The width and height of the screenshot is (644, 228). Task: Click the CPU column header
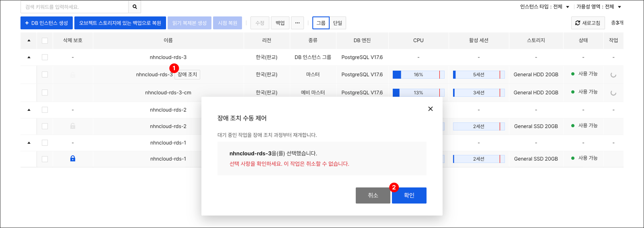(418, 41)
